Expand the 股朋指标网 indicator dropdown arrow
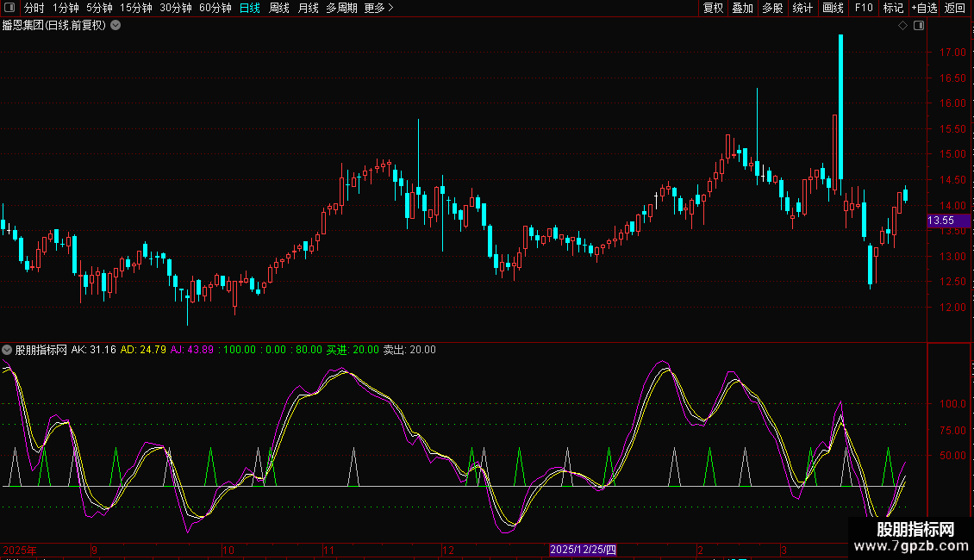Viewport: 974px width, 560px height. (8, 350)
